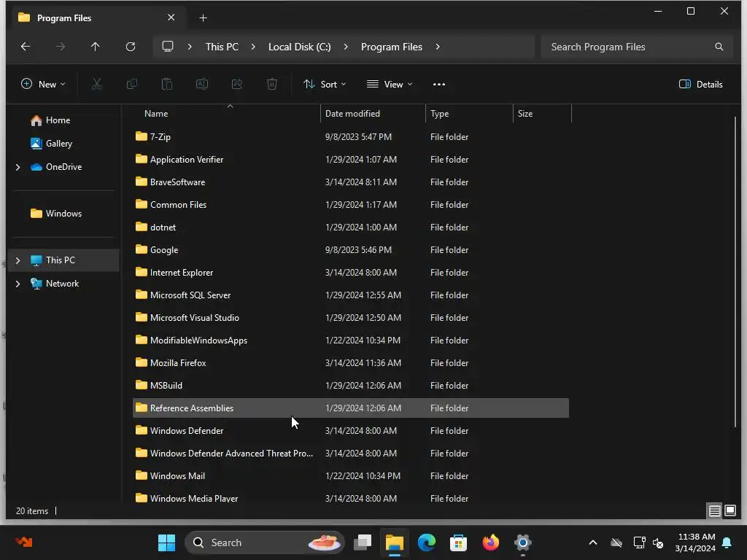Open Microsoft Edge from taskbar

[426, 542]
